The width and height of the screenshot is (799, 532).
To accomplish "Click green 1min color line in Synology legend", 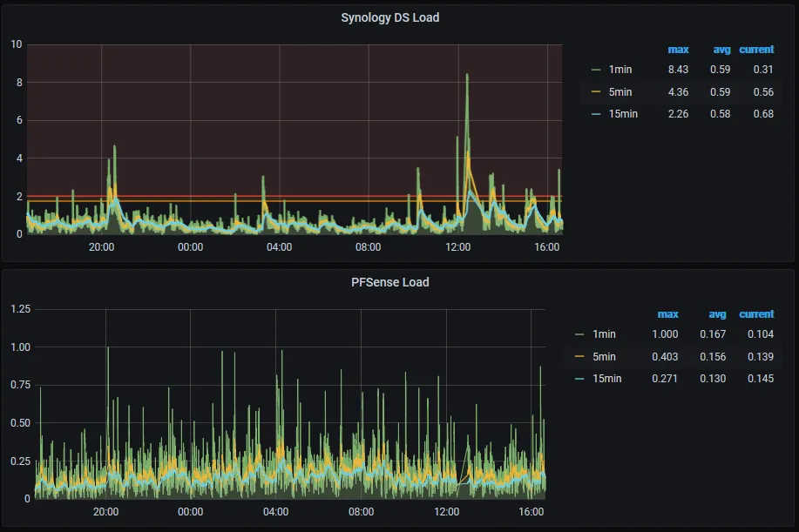I will point(596,70).
